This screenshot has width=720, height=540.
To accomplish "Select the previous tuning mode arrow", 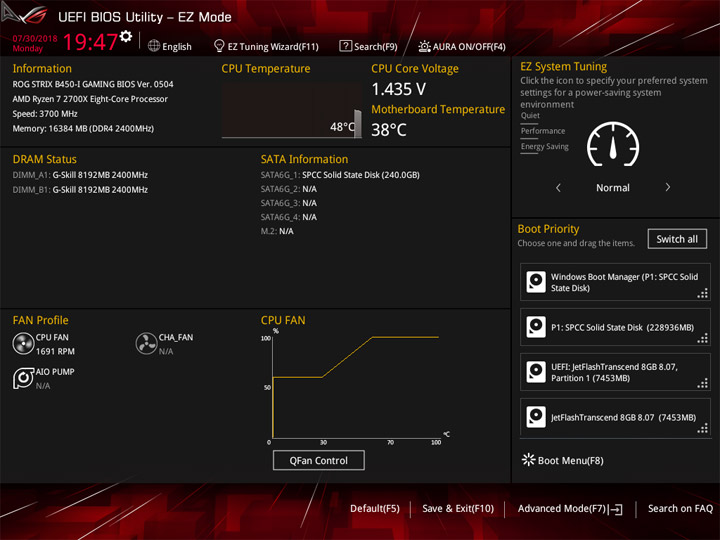I will (558, 187).
